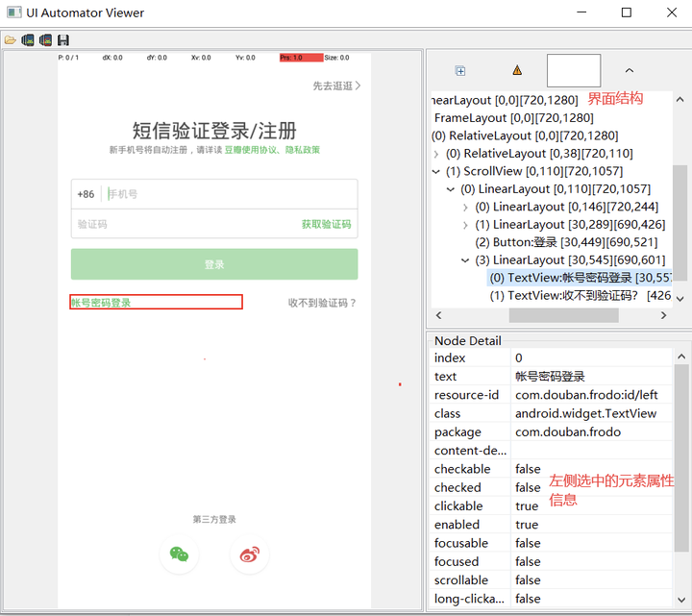Click the class value android.widget.TextView
The height and width of the screenshot is (616, 692).
point(585,413)
